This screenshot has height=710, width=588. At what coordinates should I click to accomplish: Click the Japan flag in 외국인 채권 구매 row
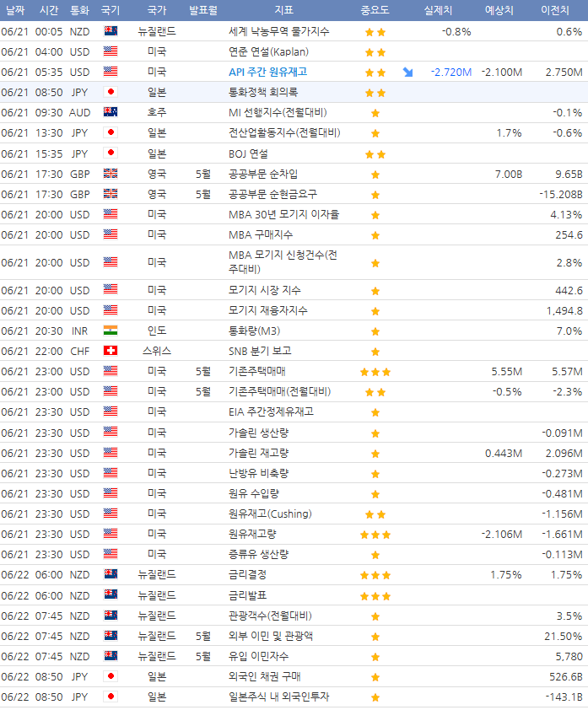(111, 676)
